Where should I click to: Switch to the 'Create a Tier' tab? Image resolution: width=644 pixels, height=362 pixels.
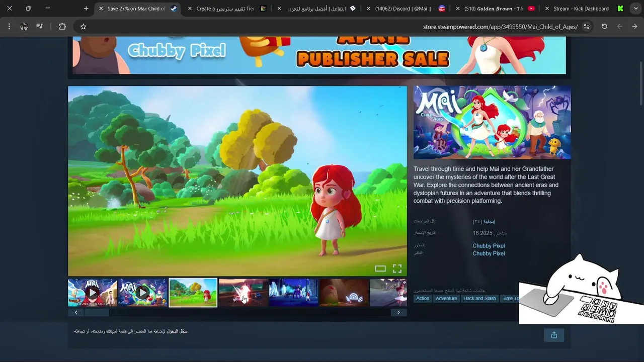[x=226, y=9]
